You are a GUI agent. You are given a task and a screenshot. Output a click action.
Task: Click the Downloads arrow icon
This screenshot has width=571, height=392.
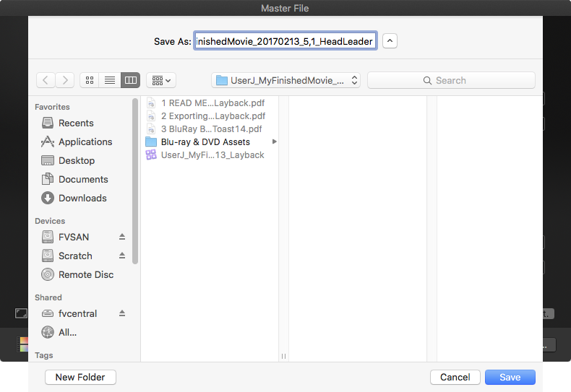coord(47,198)
